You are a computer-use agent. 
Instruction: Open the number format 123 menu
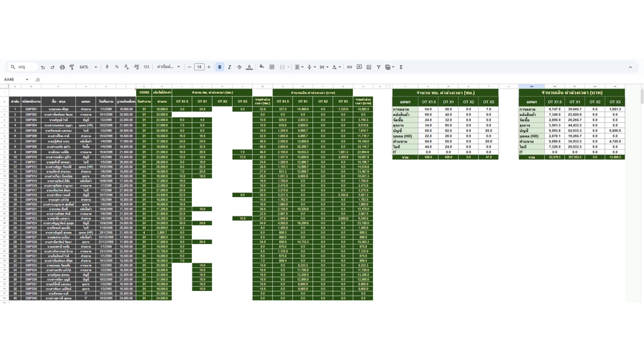[x=146, y=67]
